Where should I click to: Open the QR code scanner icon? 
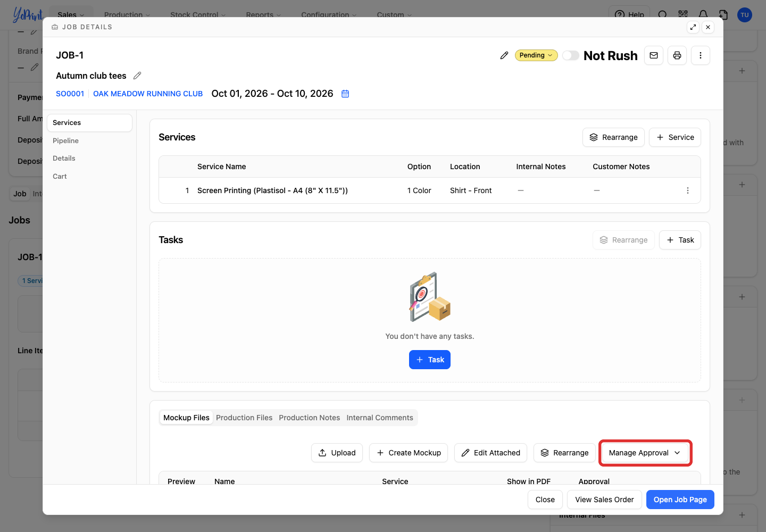tap(683, 14)
